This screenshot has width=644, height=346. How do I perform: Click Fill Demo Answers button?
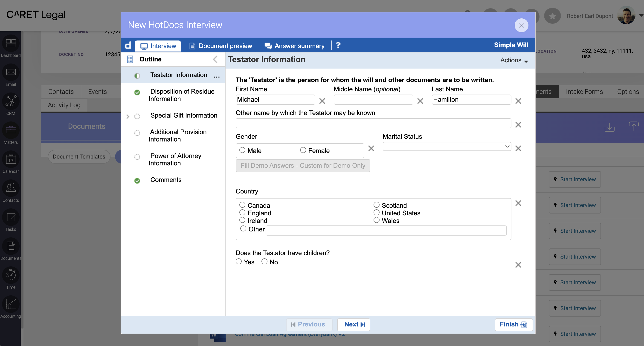tap(303, 165)
